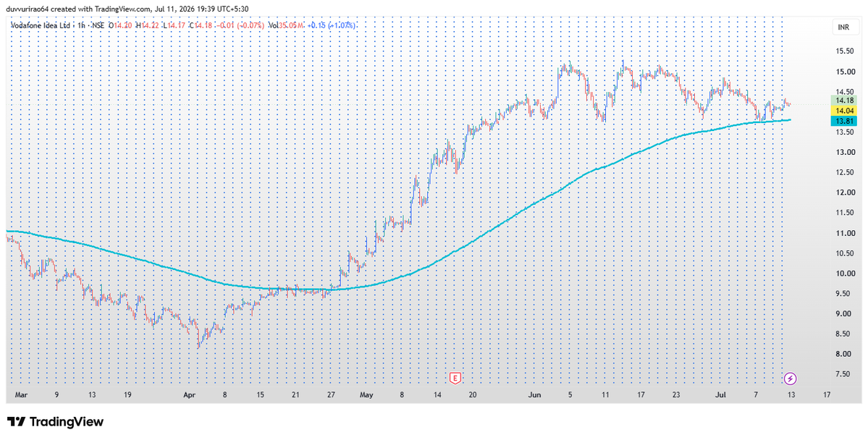868x440 pixels.
Task: Click the +0.15 (+1.07%) change value
Action: click(331, 25)
